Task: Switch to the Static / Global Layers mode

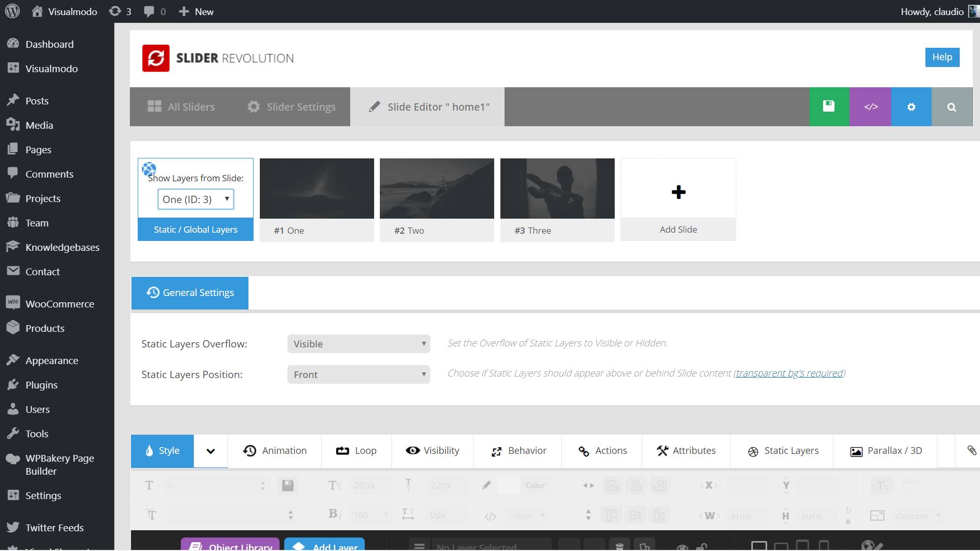Action: click(x=195, y=229)
